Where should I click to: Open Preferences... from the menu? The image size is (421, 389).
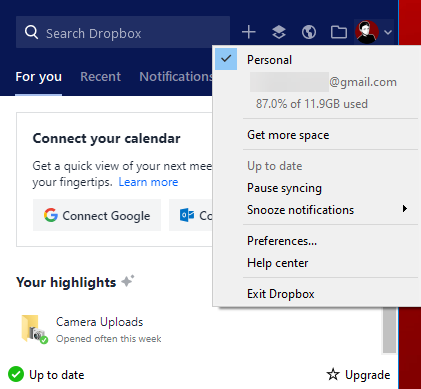(x=282, y=241)
